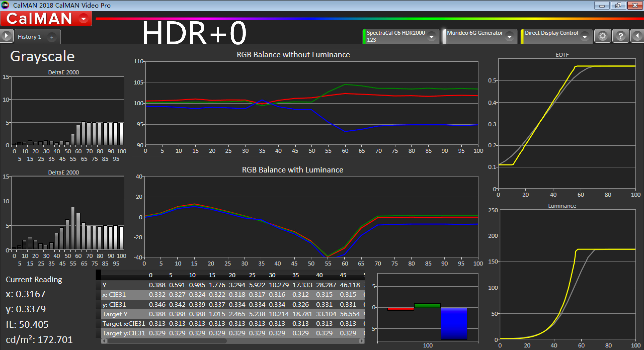This screenshot has height=350, width=644.
Task: Collapse side panel with left arrow icon
Action: click(637, 36)
